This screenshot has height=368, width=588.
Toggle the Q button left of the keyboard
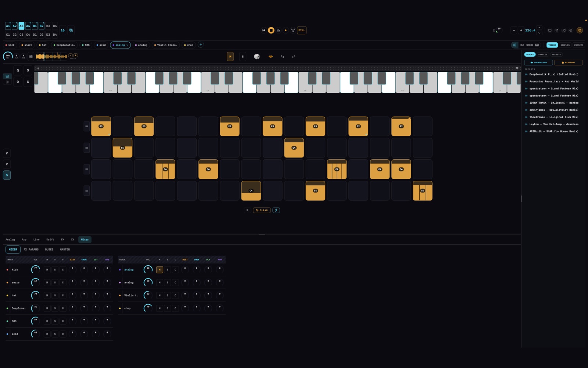coord(18,70)
